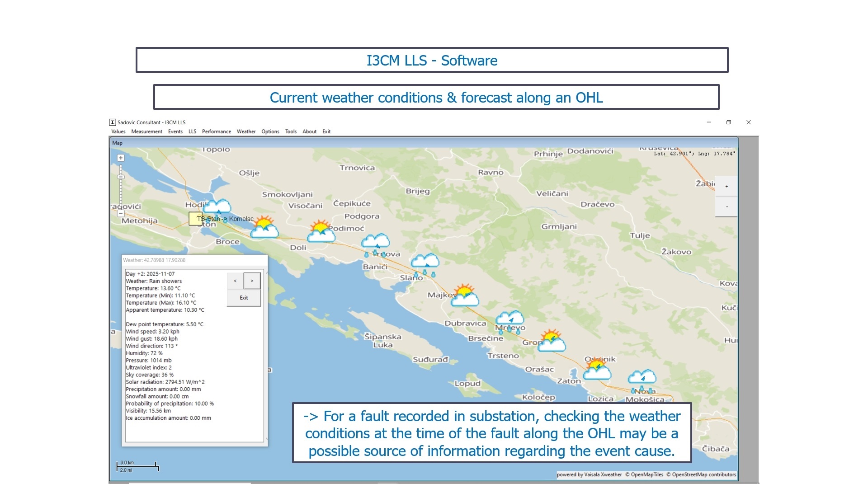
Task: Open the LLS menu
Action: pos(192,131)
